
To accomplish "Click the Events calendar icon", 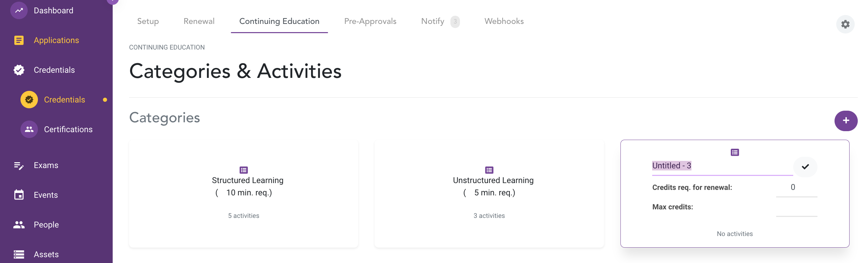I will click(19, 195).
